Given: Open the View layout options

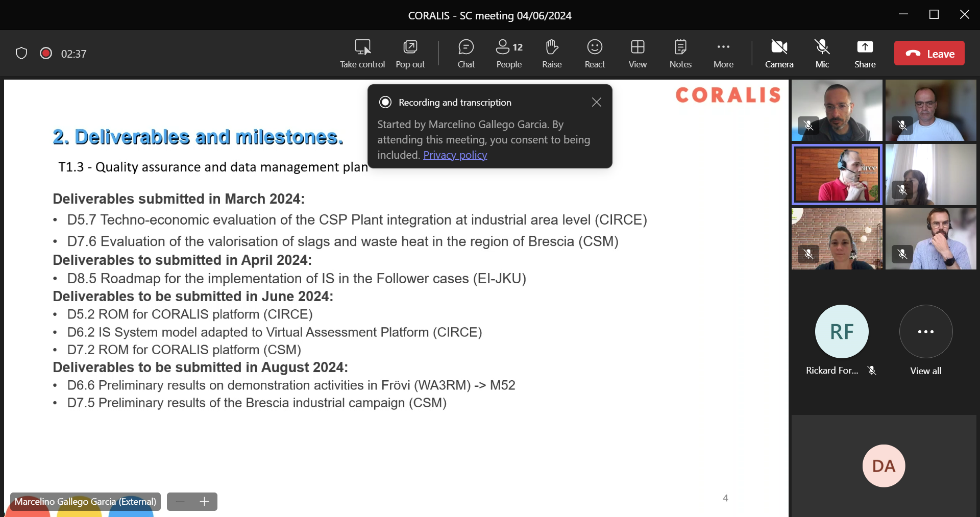Looking at the screenshot, I should 638,54.
